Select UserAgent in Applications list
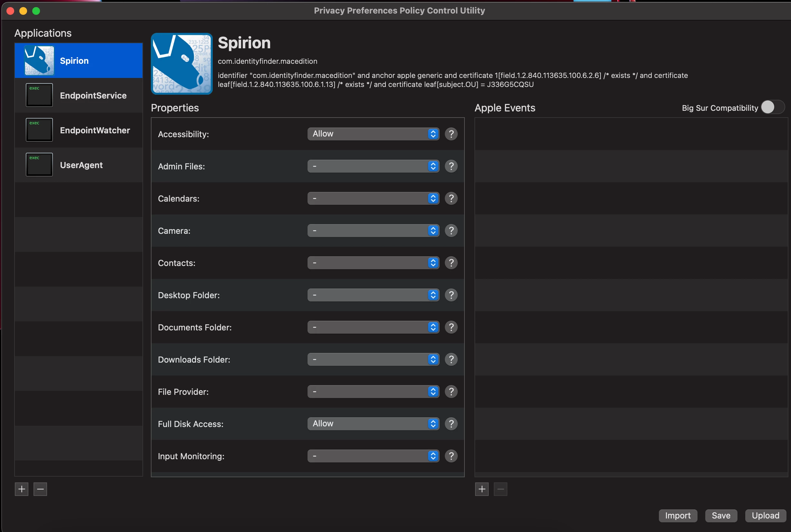Image resolution: width=791 pixels, height=532 pixels. click(x=79, y=165)
